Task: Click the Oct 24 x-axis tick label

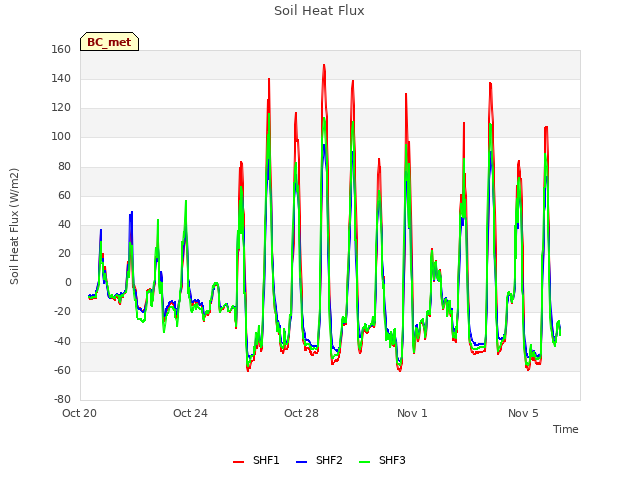Action: (x=190, y=413)
